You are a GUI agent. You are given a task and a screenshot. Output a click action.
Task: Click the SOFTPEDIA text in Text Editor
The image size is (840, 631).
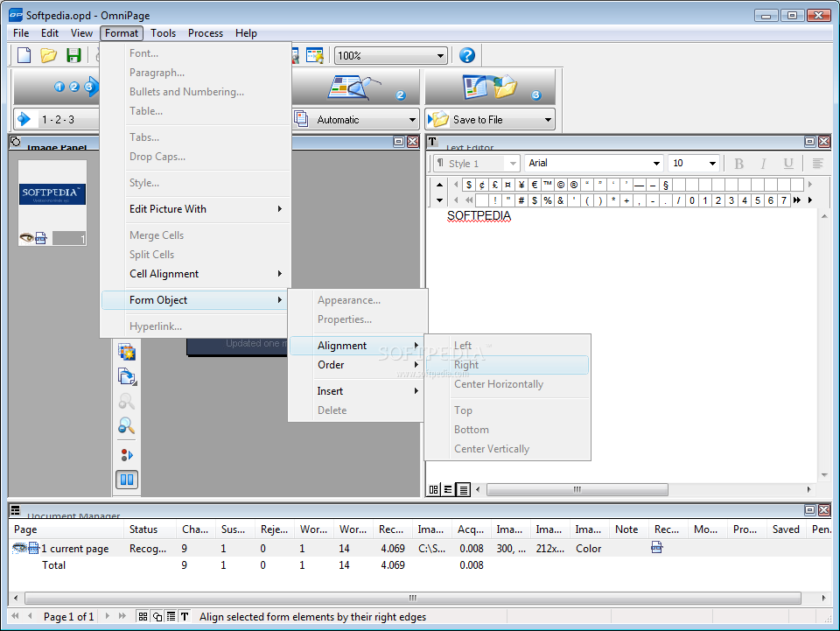point(479,216)
